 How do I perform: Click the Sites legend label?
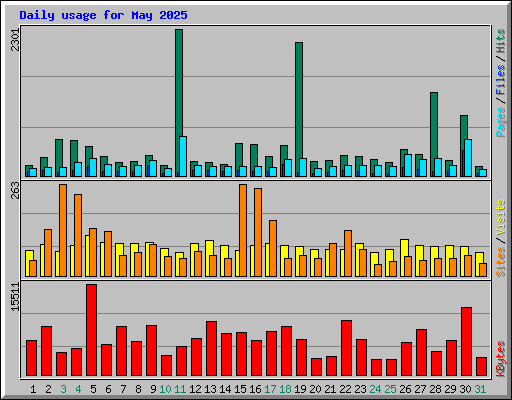pyautogui.click(x=500, y=262)
